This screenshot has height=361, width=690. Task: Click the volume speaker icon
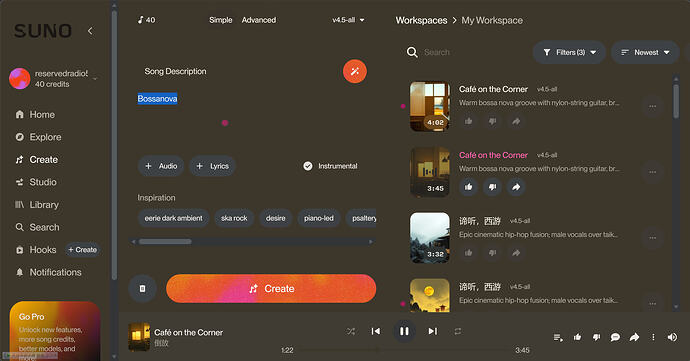coord(672,337)
